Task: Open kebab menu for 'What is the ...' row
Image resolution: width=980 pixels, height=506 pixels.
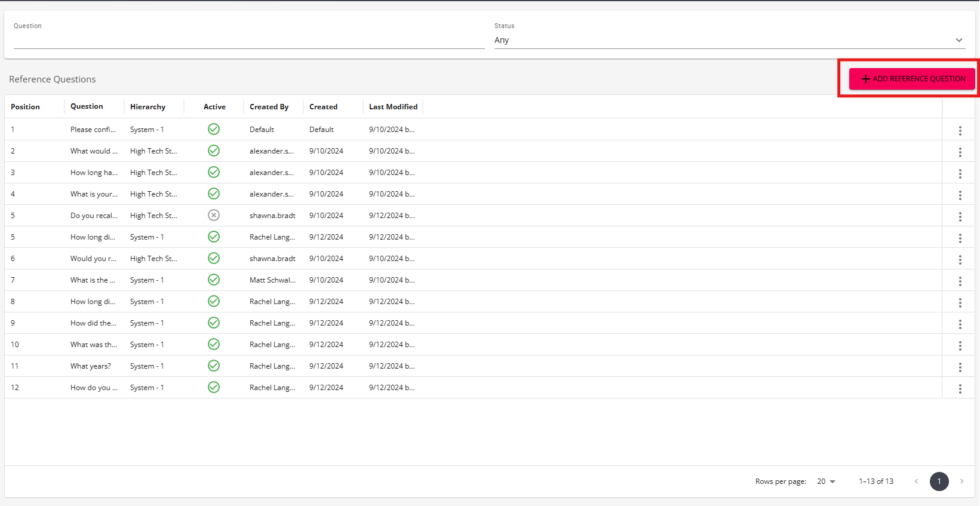Action: click(960, 281)
